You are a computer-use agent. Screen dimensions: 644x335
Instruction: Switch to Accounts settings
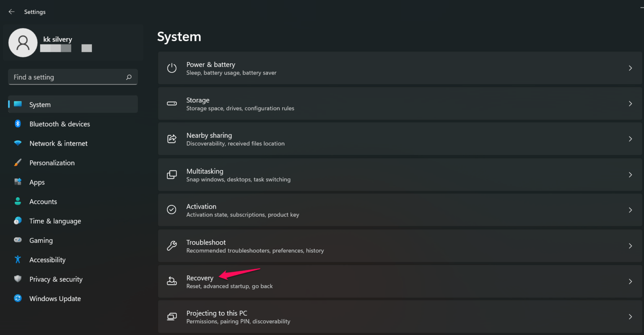point(43,201)
